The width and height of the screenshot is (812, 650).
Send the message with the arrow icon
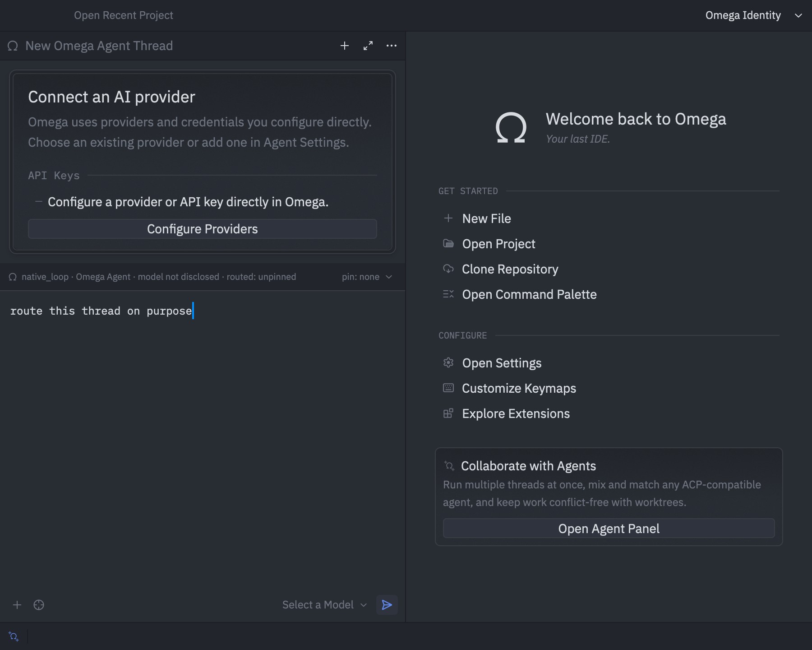(387, 605)
